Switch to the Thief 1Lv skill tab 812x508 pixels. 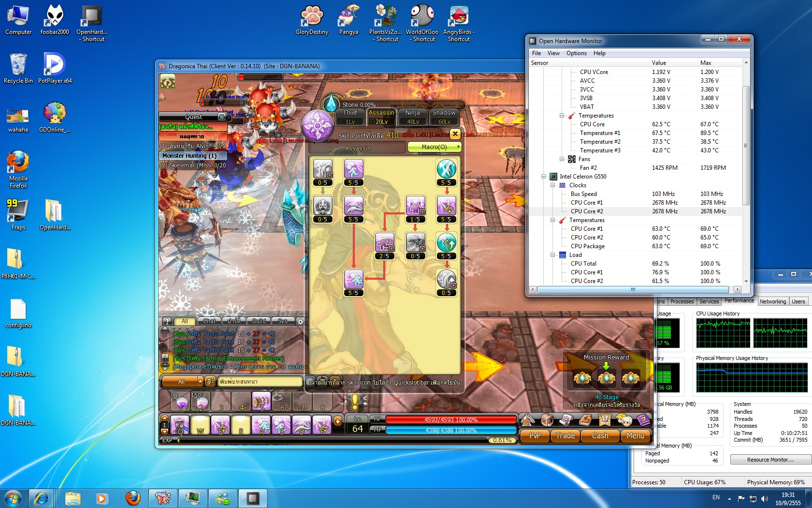(x=350, y=117)
